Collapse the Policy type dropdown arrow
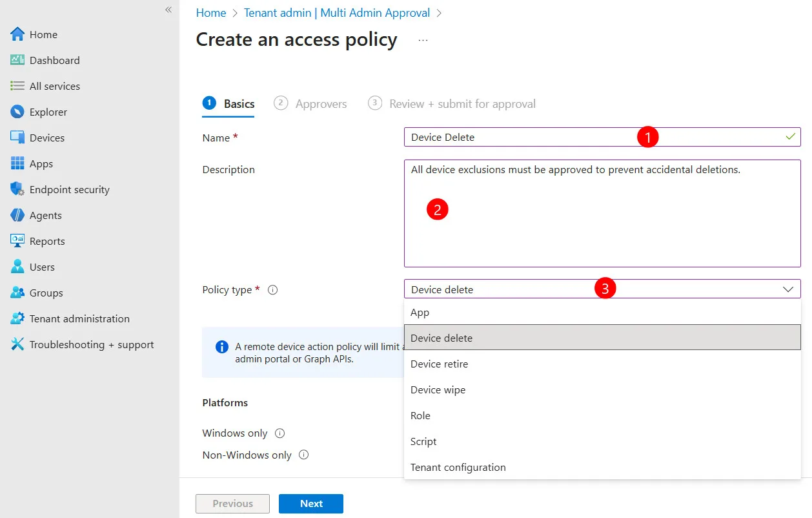The height and width of the screenshot is (518, 812). (788, 289)
